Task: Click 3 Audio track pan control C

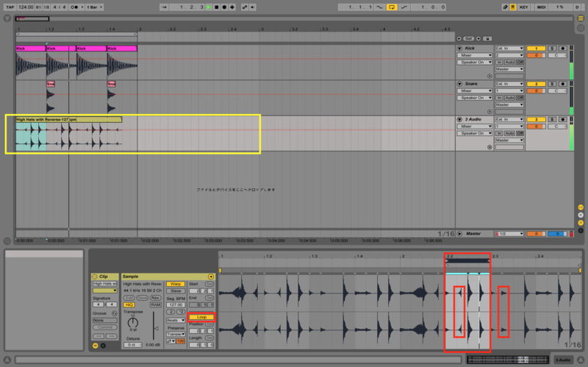Action: coord(557,127)
